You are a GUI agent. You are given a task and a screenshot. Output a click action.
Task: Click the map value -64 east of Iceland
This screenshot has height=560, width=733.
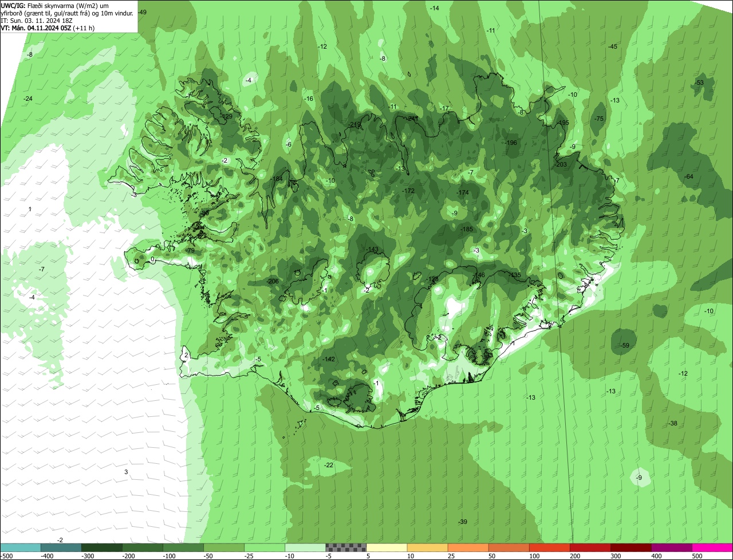[689, 176]
